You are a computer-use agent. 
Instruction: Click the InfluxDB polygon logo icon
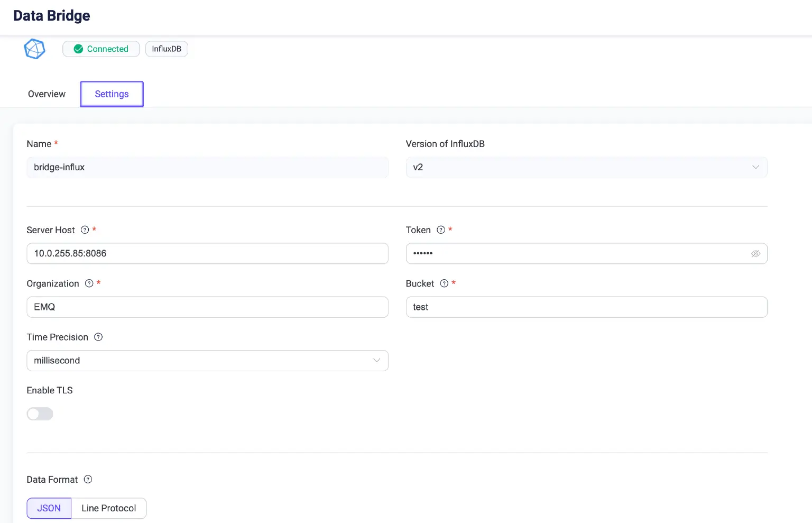coord(34,49)
